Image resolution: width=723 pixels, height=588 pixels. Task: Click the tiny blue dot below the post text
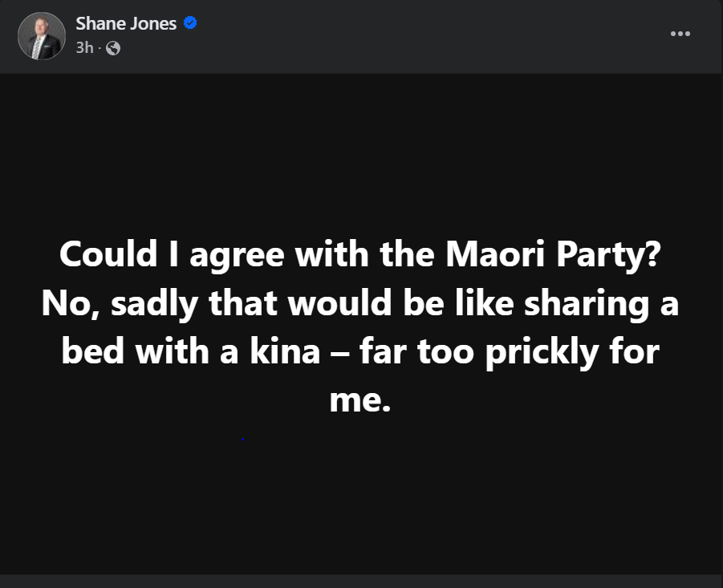click(x=242, y=439)
